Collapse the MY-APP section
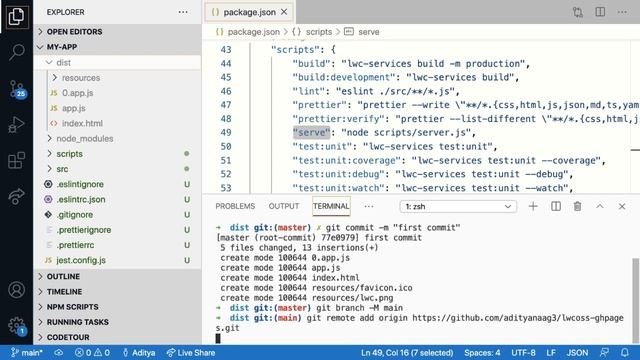640x360 pixels. (x=117, y=47)
